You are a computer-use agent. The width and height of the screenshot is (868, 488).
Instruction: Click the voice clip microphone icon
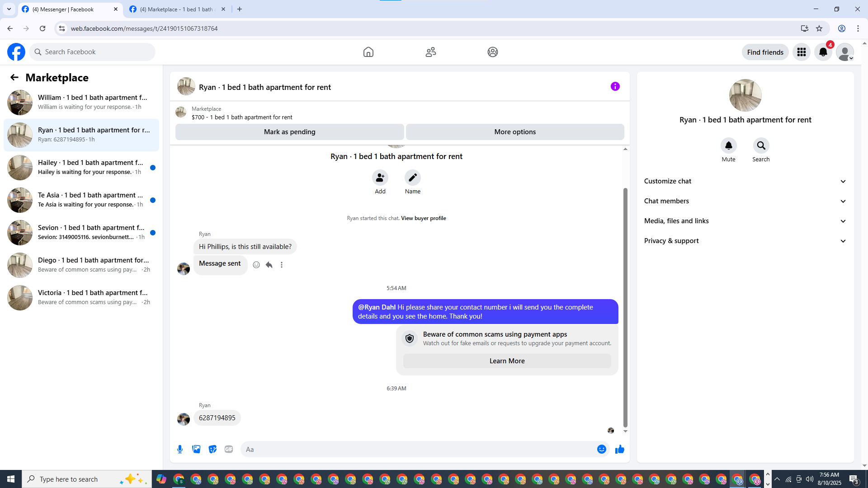coord(180,449)
